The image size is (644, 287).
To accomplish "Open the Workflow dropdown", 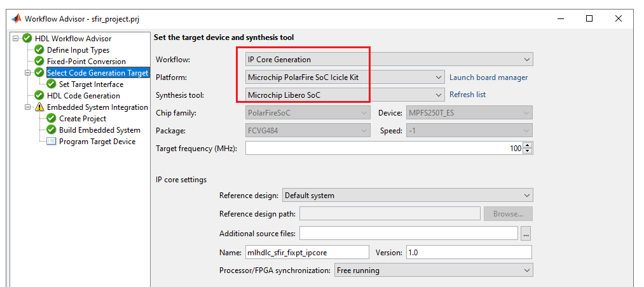I will coord(527,60).
